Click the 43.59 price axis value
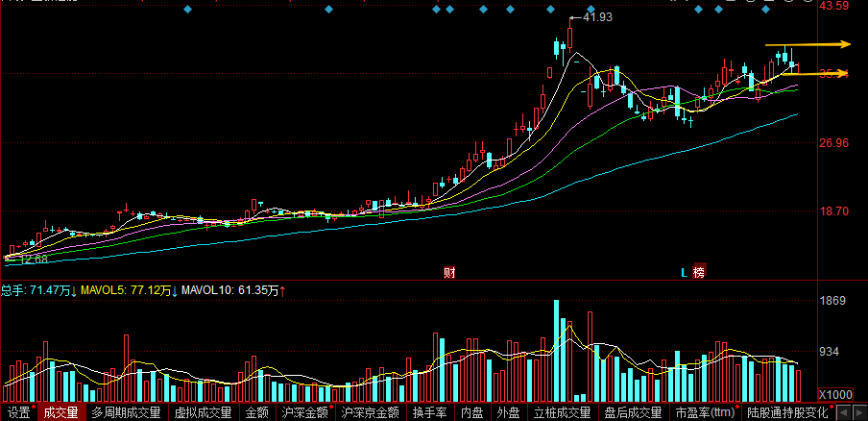Image resolution: width=868 pixels, height=421 pixels. pos(834,6)
